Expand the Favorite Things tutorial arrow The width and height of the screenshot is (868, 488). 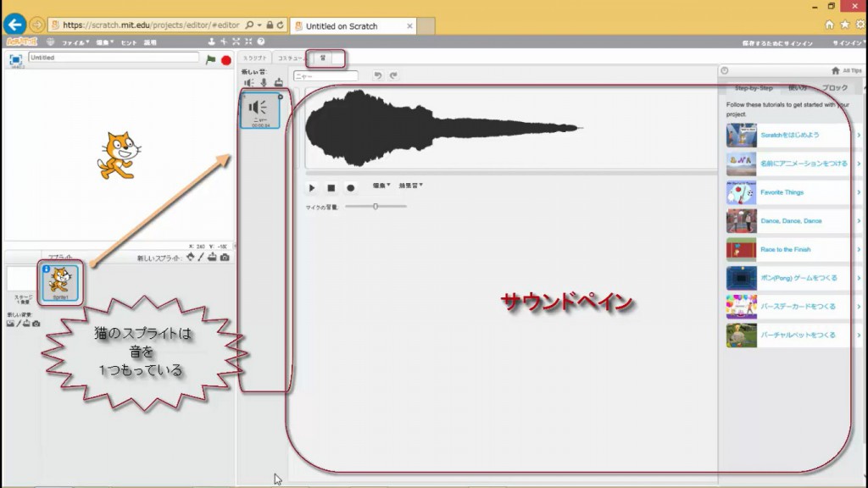coord(859,192)
